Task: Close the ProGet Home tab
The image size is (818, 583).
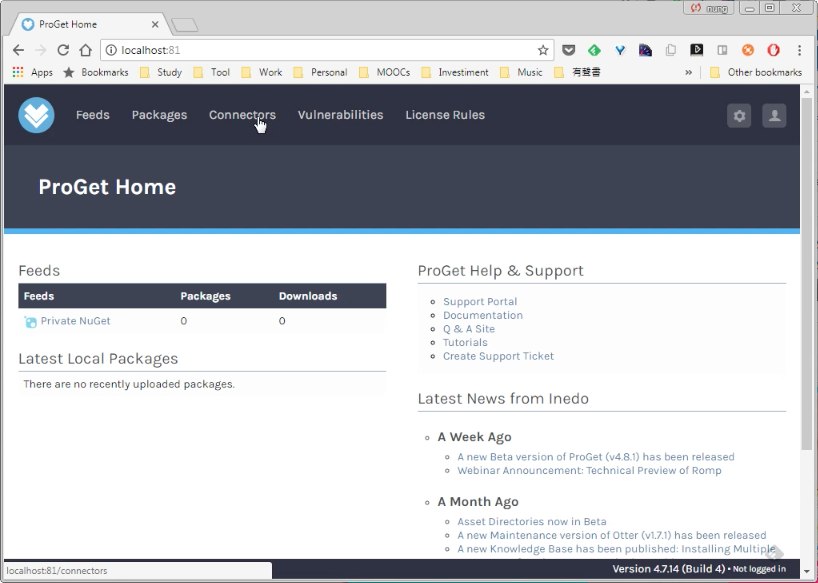Action: click(x=155, y=25)
